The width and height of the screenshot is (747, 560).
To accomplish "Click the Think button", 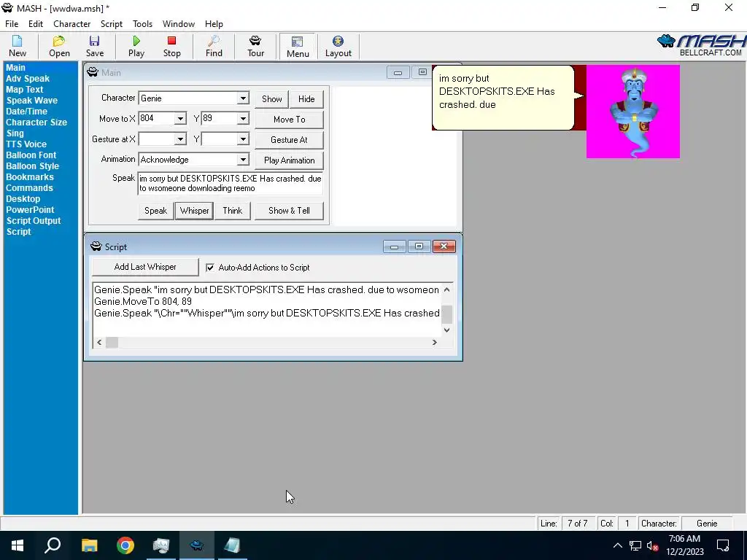I will (233, 211).
